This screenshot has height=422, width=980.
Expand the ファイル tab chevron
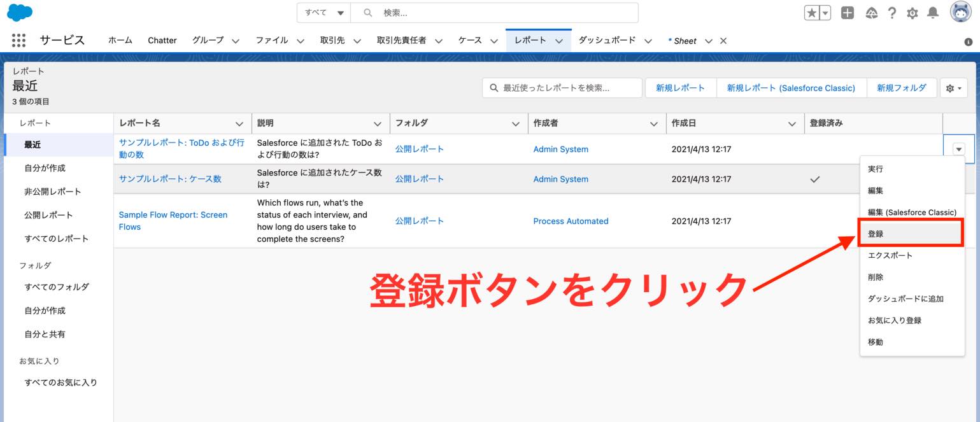pos(300,41)
